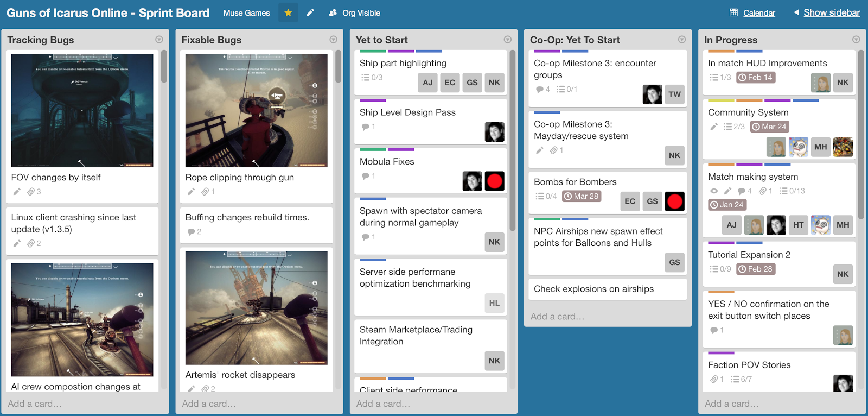Click the HL badge on Server side performance card

(494, 303)
